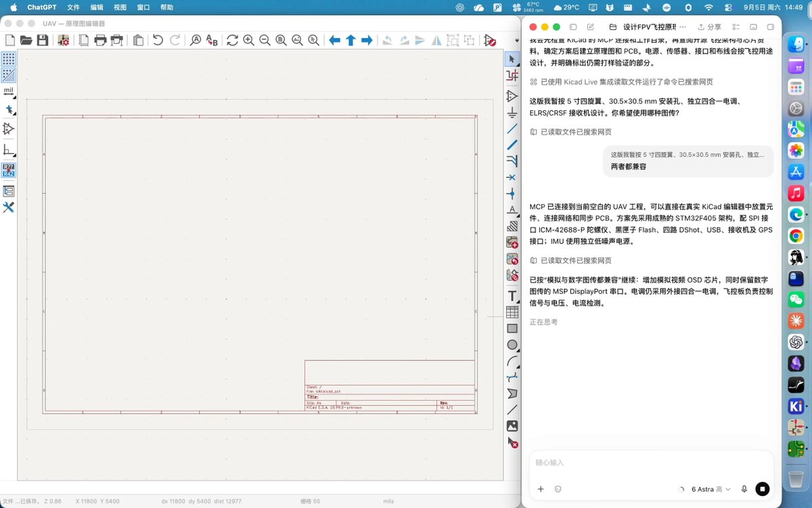Select the draw circle tool

512,345
